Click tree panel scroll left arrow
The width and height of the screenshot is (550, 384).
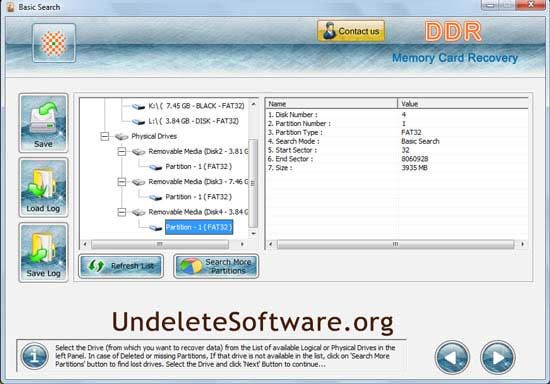pyautogui.click(x=85, y=244)
